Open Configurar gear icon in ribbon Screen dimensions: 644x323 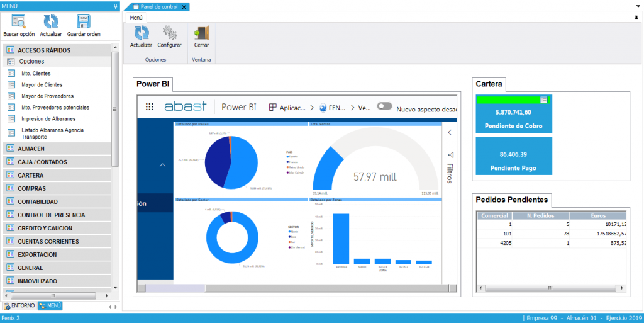(169, 33)
